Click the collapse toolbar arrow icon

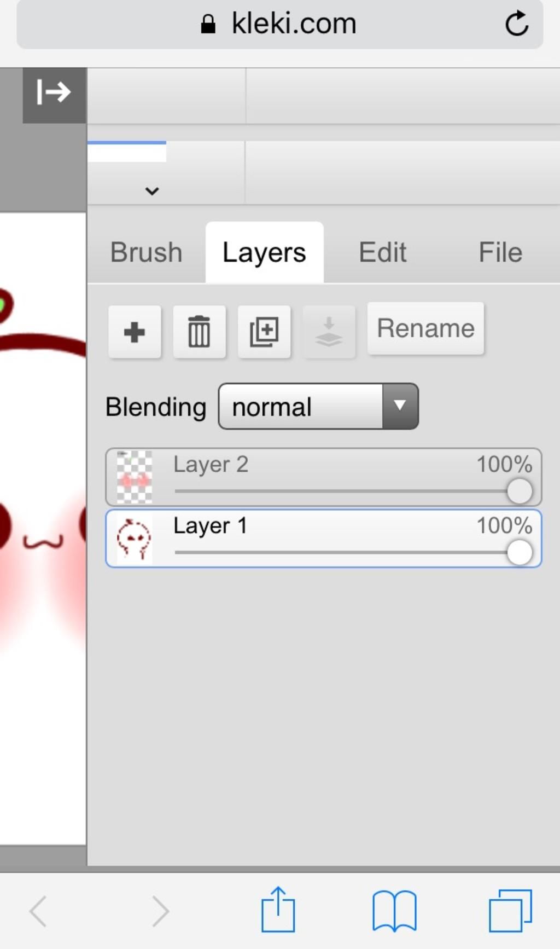pyautogui.click(x=54, y=92)
